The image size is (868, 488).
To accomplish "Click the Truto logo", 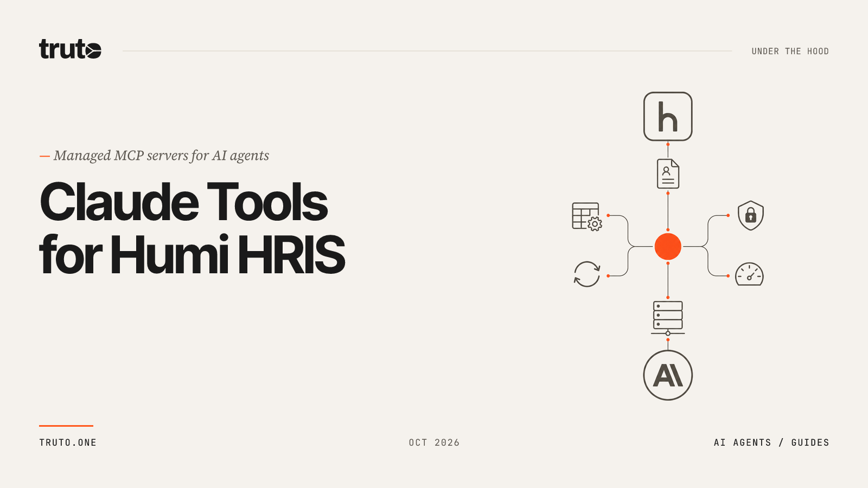I will tap(70, 49).
